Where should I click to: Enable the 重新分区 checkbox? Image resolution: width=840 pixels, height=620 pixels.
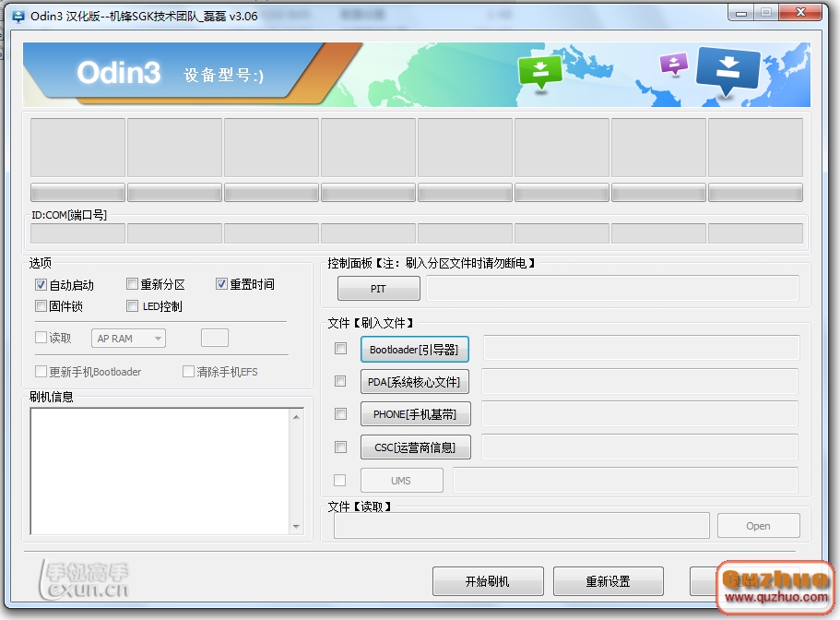click(x=132, y=283)
